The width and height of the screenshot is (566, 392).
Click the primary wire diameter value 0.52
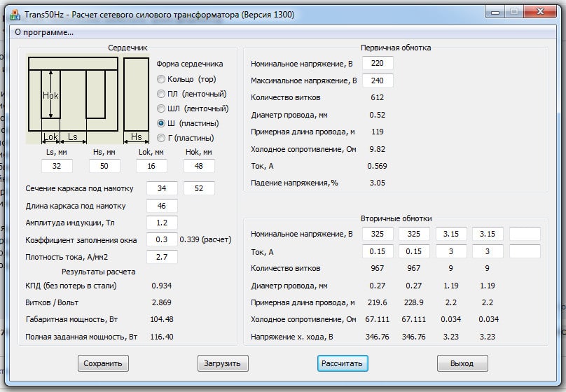pos(377,115)
